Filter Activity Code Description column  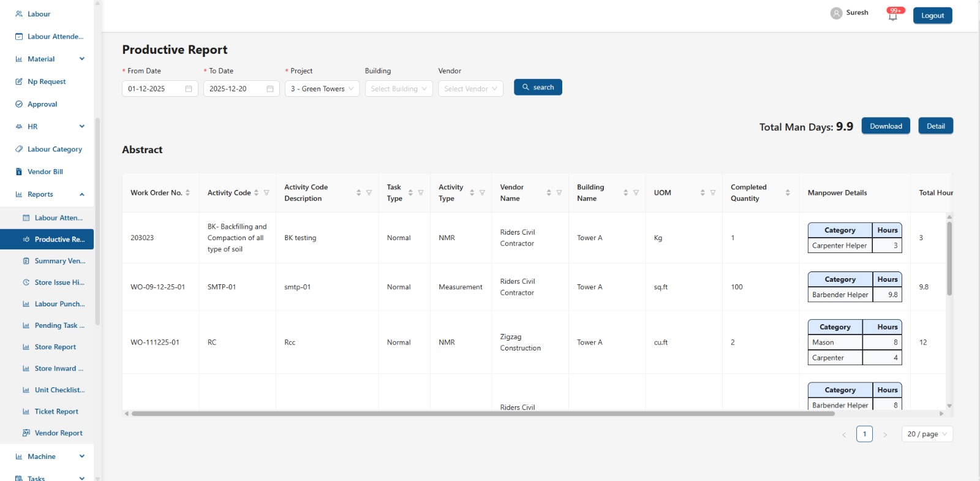[369, 192]
